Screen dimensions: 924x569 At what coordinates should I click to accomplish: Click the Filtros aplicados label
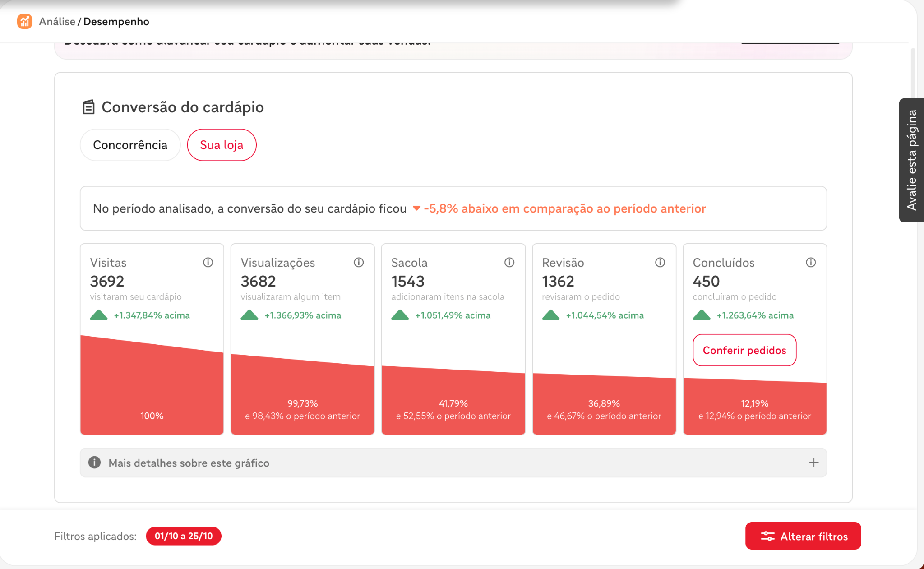coord(95,536)
